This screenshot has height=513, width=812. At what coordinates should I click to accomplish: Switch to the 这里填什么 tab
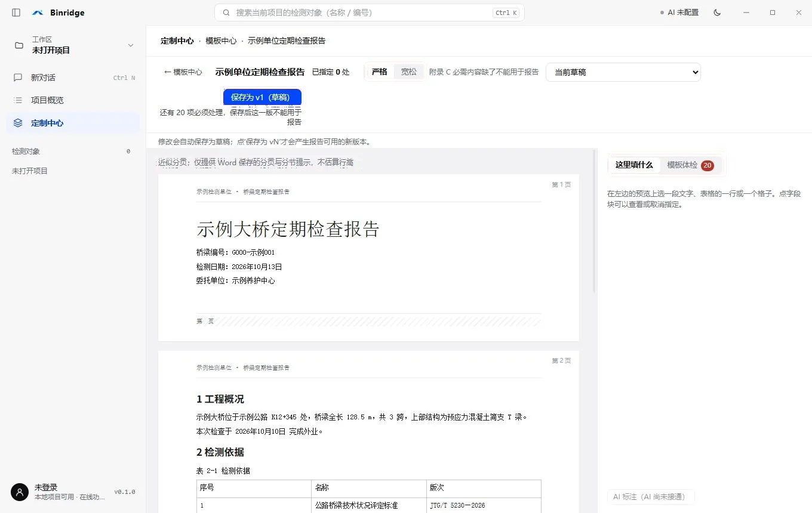634,165
